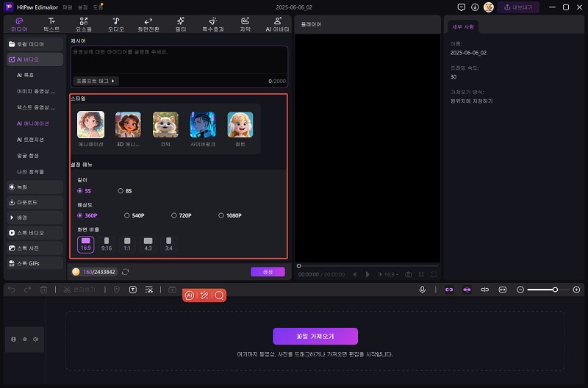Screen dimensions: 588x388
Task: Switch to the 오디오 audio tab
Action: tap(117, 24)
